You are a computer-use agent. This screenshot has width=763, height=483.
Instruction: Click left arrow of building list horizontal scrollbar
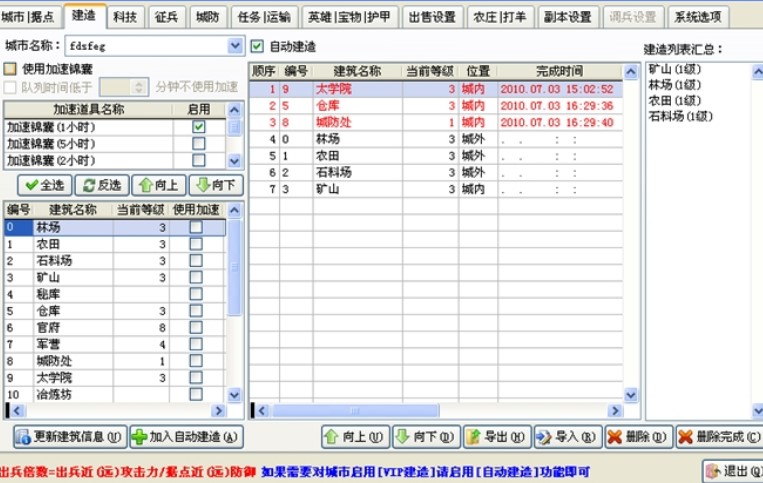coord(18,411)
